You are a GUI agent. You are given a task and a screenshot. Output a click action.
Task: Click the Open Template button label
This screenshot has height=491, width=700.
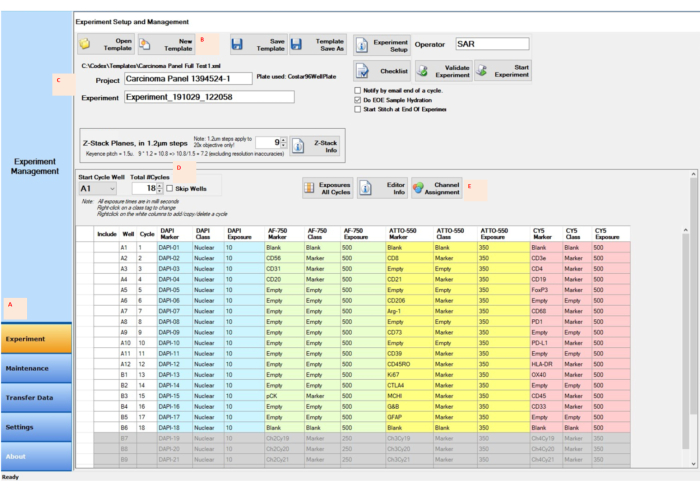[118, 44]
